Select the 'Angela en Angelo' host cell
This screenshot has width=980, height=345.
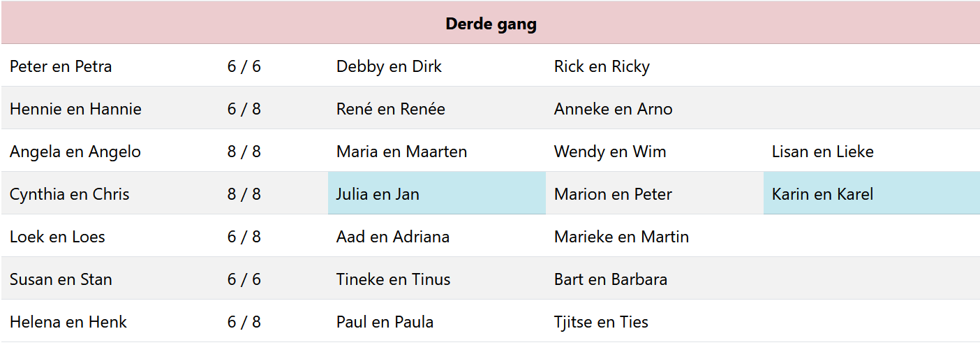(75, 152)
